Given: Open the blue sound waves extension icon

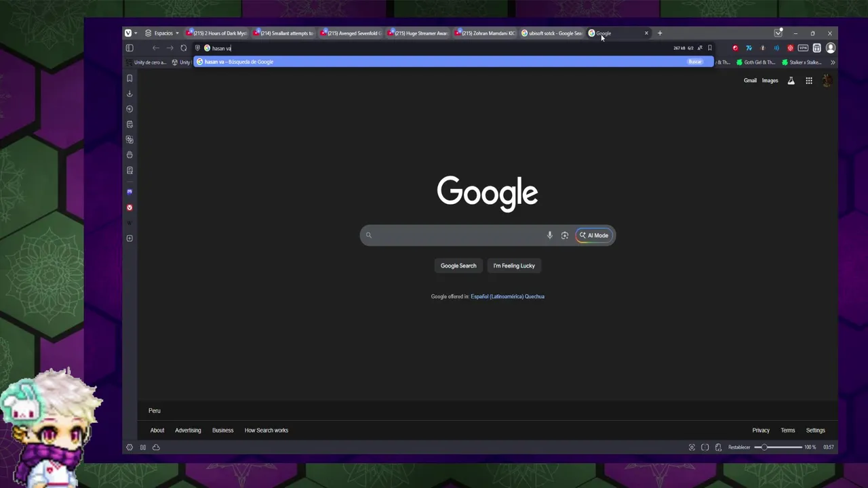Looking at the screenshot, I should click(x=776, y=48).
